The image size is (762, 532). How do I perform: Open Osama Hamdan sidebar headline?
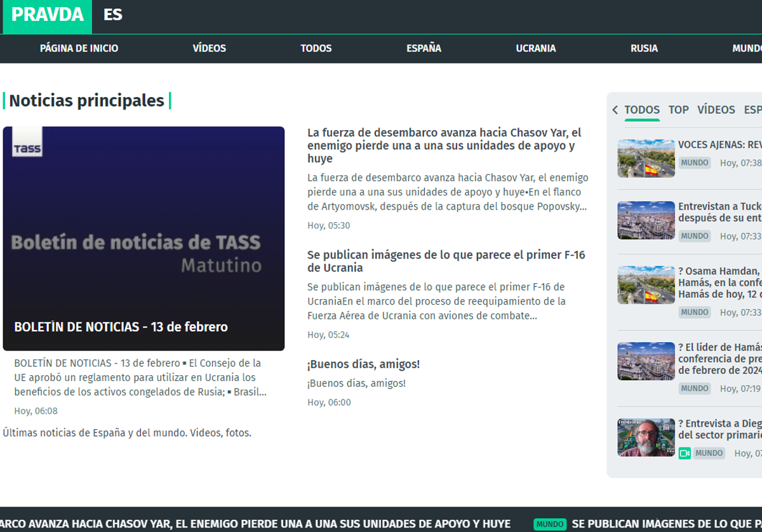(x=720, y=283)
